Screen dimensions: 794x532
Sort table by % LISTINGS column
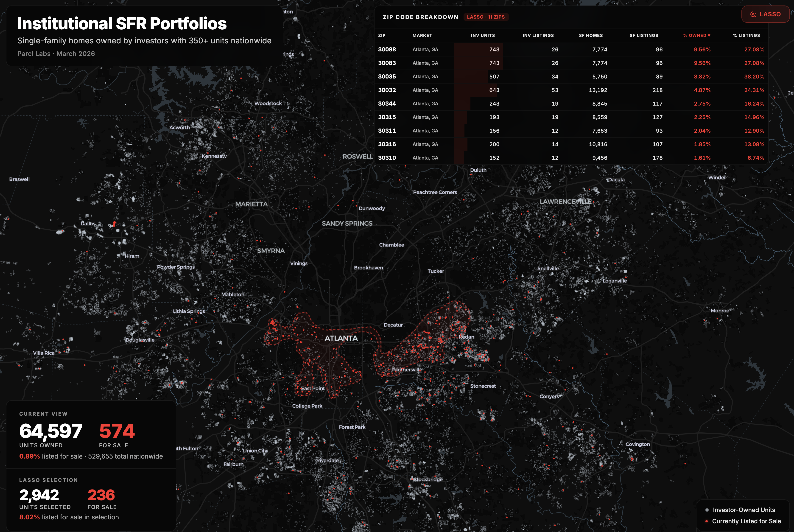pos(746,35)
